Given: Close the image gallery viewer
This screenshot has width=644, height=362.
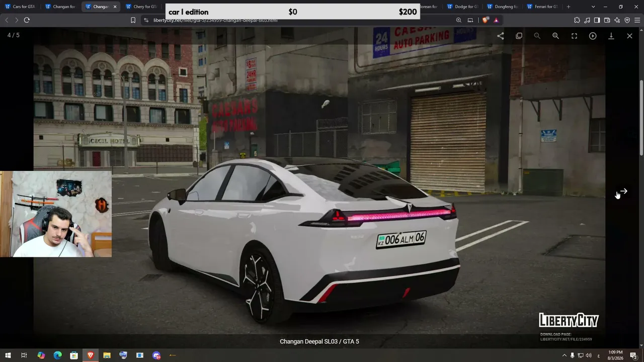Looking at the screenshot, I should tap(629, 36).
